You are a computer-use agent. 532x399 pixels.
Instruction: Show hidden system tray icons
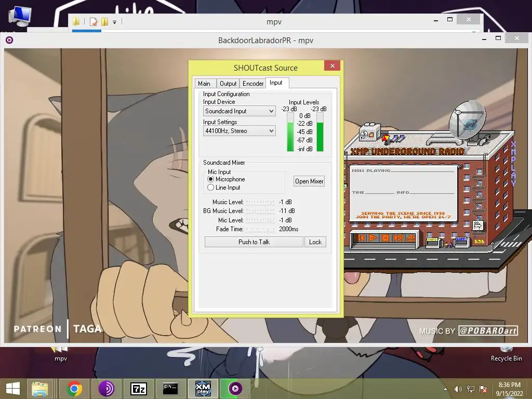click(x=445, y=389)
